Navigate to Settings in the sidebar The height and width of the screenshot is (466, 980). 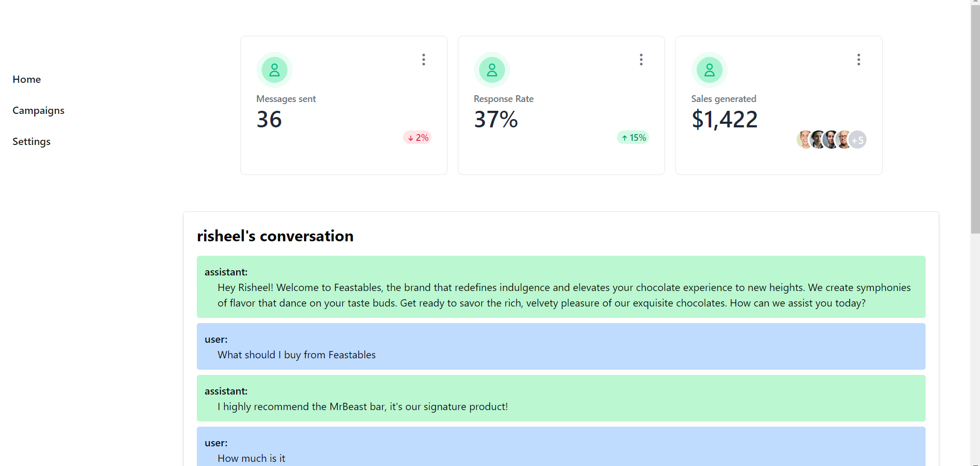[32, 141]
